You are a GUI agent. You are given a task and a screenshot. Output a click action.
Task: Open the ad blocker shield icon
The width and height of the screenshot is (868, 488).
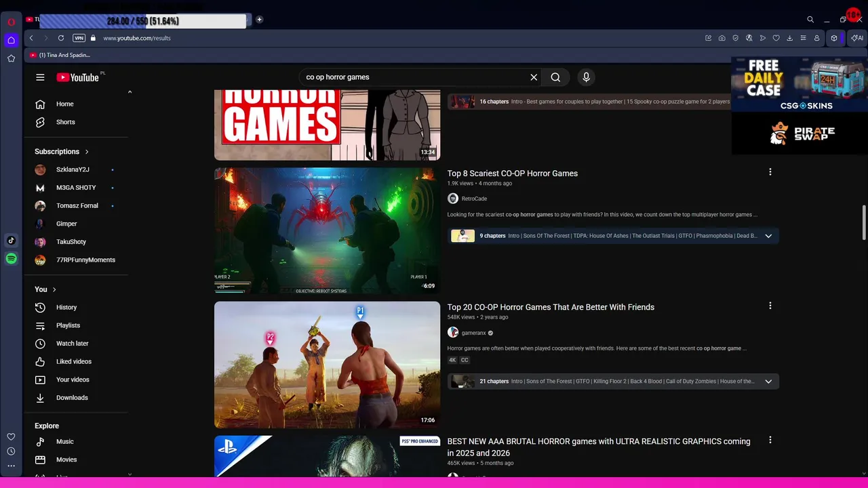pyautogui.click(x=736, y=38)
